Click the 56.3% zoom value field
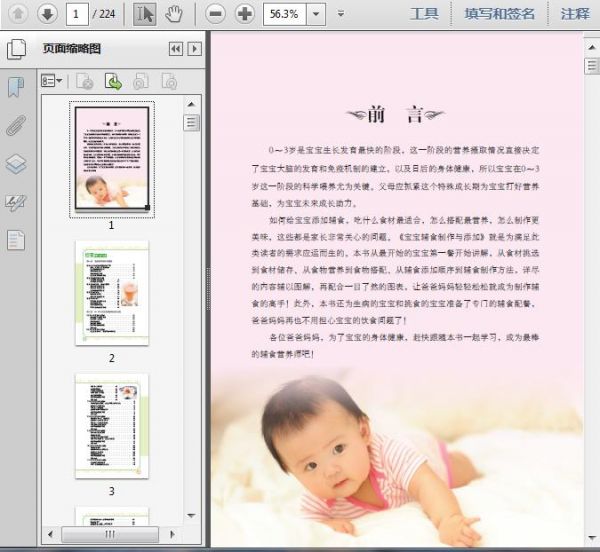Viewport: 600px width, 552px height. [x=284, y=14]
